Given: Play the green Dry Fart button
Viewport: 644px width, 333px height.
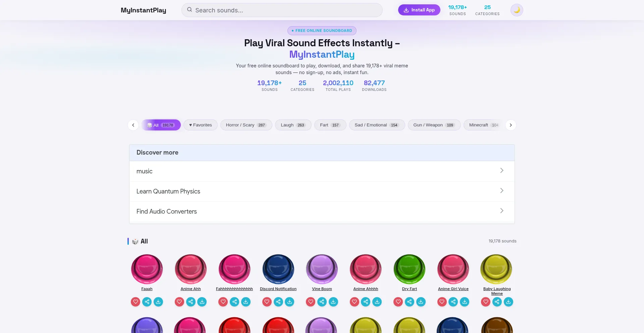Looking at the screenshot, I should pyautogui.click(x=410, y=269).
